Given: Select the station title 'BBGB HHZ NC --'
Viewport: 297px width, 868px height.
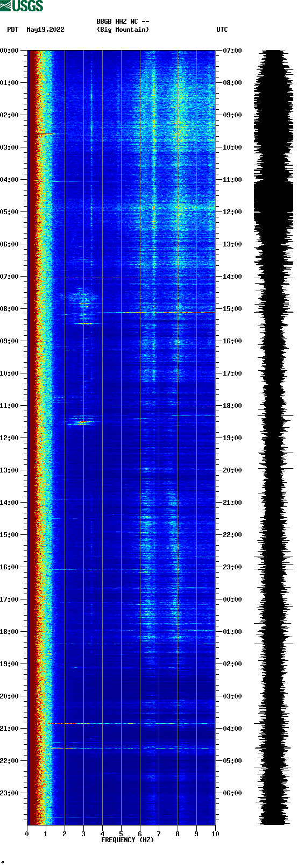Looking at the screenshot, I should (123, 22).
